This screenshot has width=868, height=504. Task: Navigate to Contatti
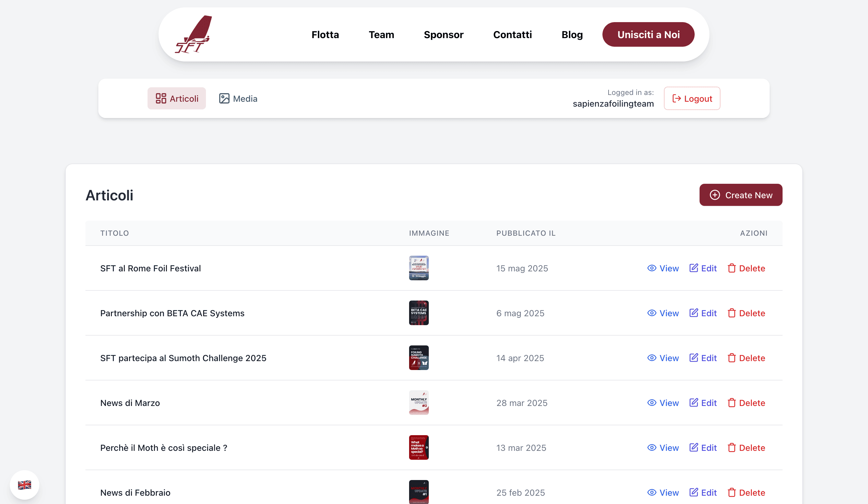pos(513,34)
